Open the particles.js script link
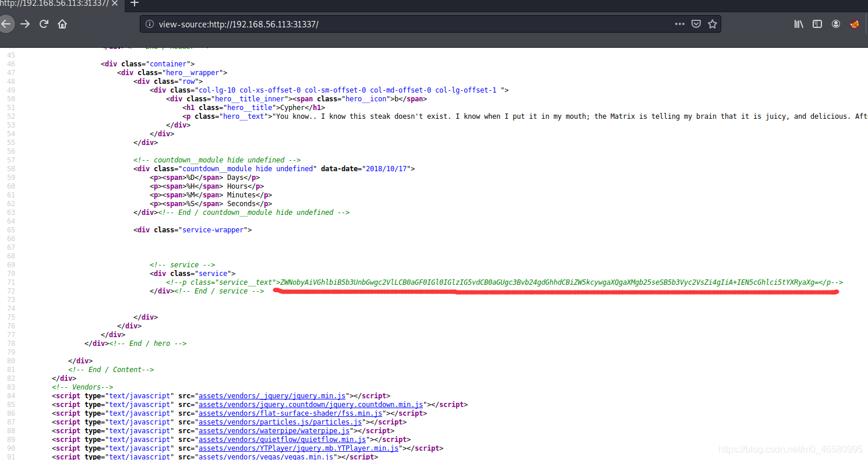868x460 pixels. 280,422
